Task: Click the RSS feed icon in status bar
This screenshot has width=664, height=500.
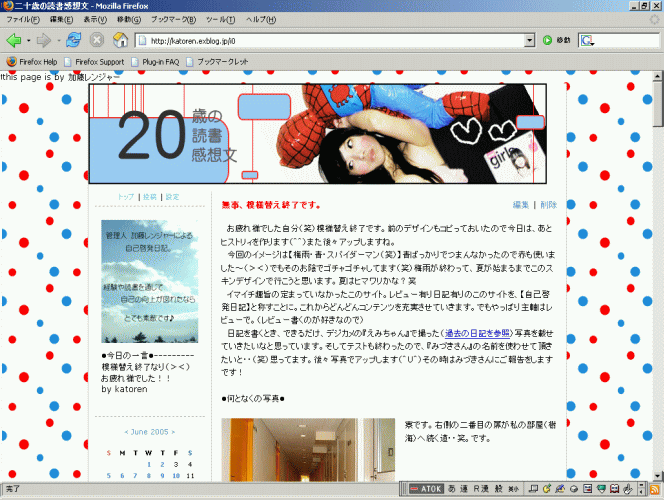Action: point(655,489)
